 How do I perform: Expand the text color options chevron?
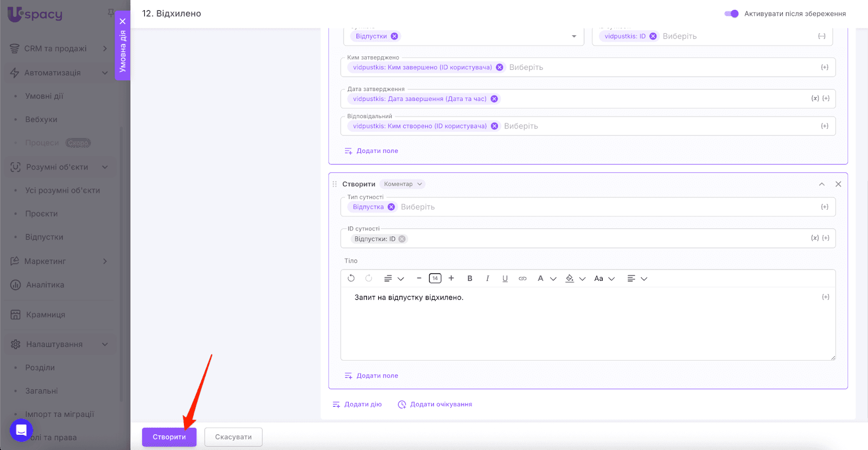(x=553, y=279)
